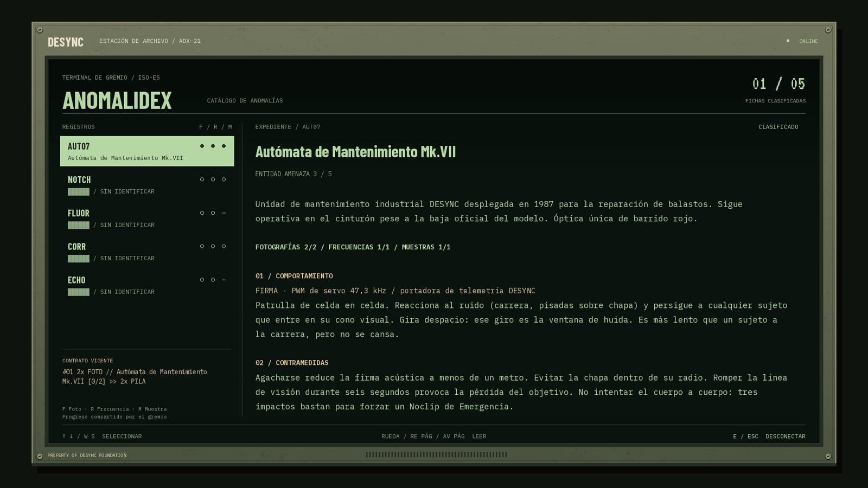Click 'ESTACIÓN DE ARCHIVO / ADX-21' text
Image resolution: width=868 pixels, height=488 pixels.
[150, 41]
